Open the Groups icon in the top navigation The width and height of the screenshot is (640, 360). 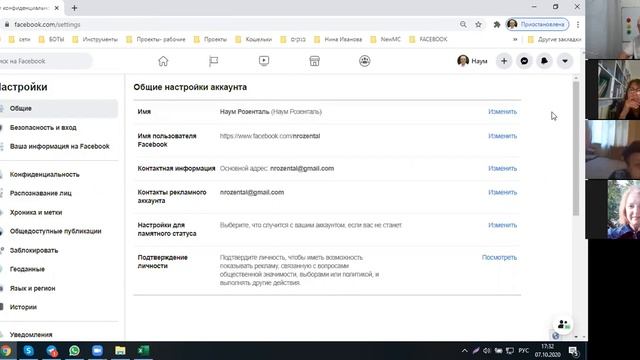pos(364,61)
